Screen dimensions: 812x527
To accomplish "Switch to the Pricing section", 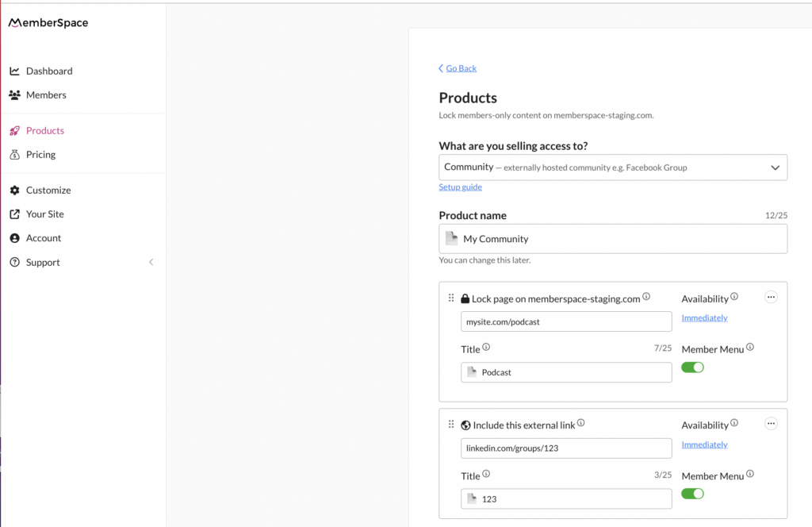I will point(41,154).
